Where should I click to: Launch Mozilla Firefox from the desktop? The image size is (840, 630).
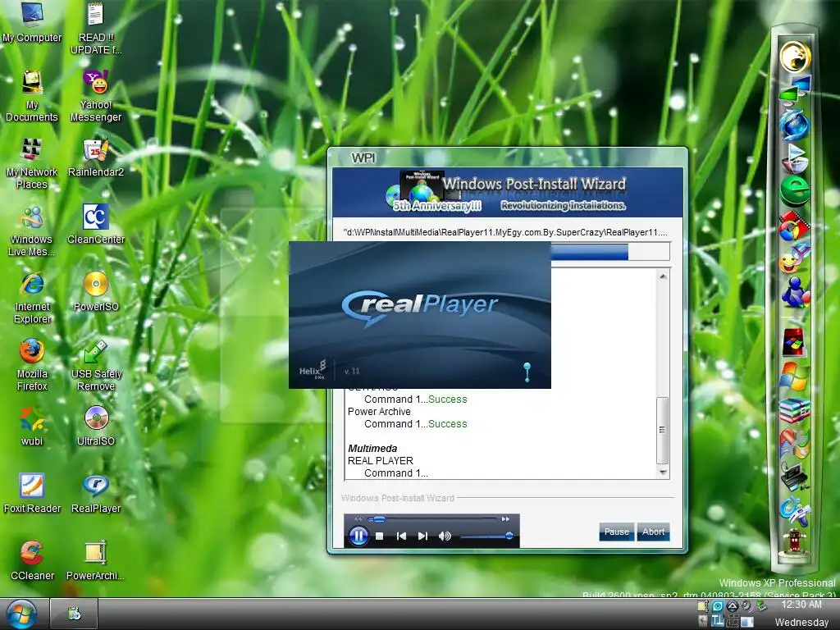(x=32, y=365)
